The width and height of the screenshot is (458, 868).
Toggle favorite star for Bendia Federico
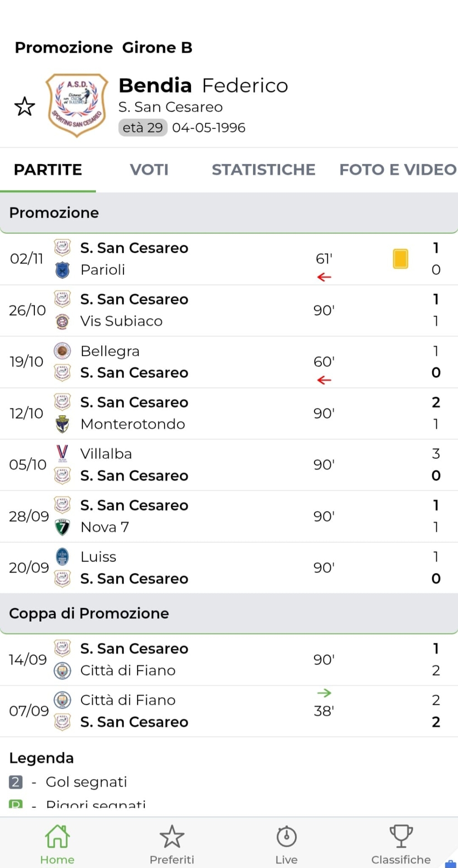24,107
